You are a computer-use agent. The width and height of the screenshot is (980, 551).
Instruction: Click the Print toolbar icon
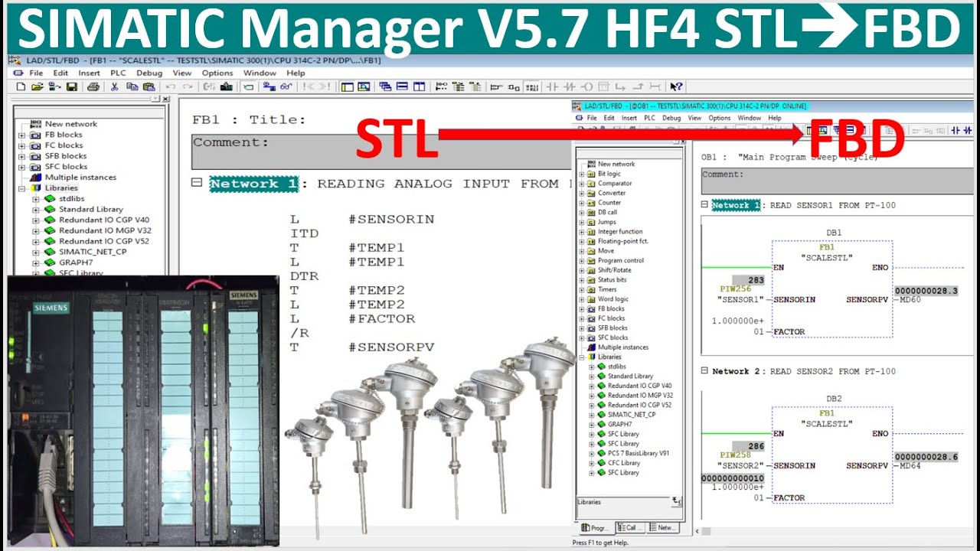point(93,86)
